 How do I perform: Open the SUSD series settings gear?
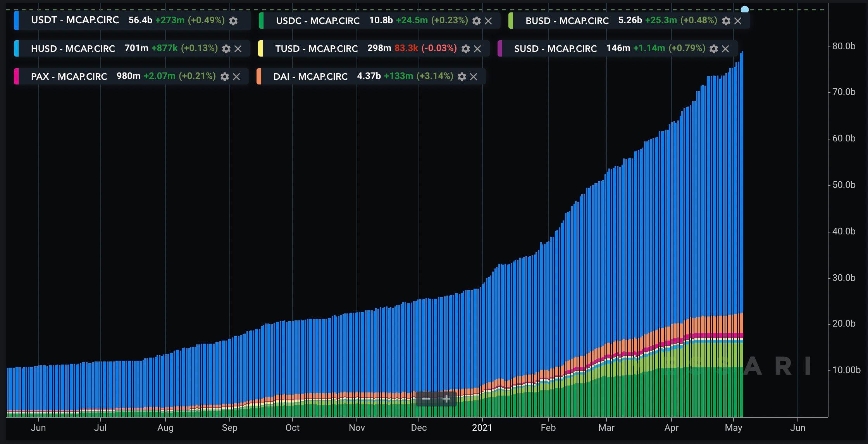[x=713, y=49]
